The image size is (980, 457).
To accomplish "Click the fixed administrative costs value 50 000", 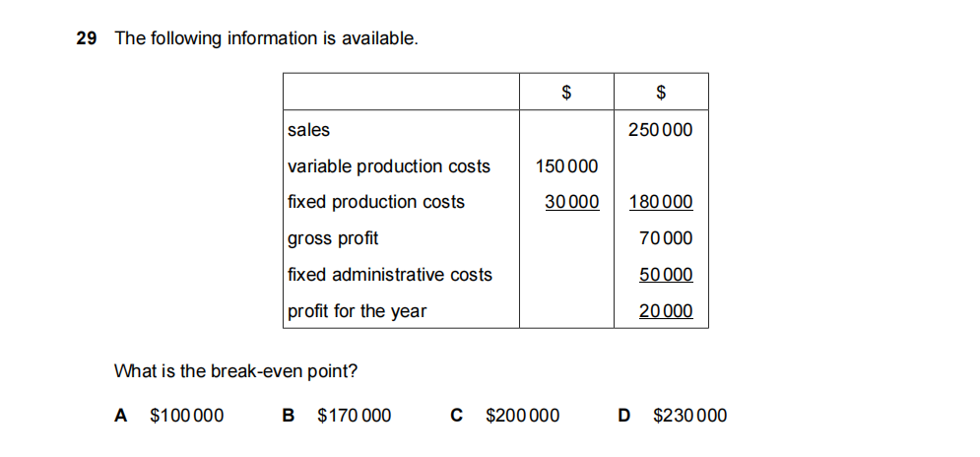I will [x=665, y=275].
